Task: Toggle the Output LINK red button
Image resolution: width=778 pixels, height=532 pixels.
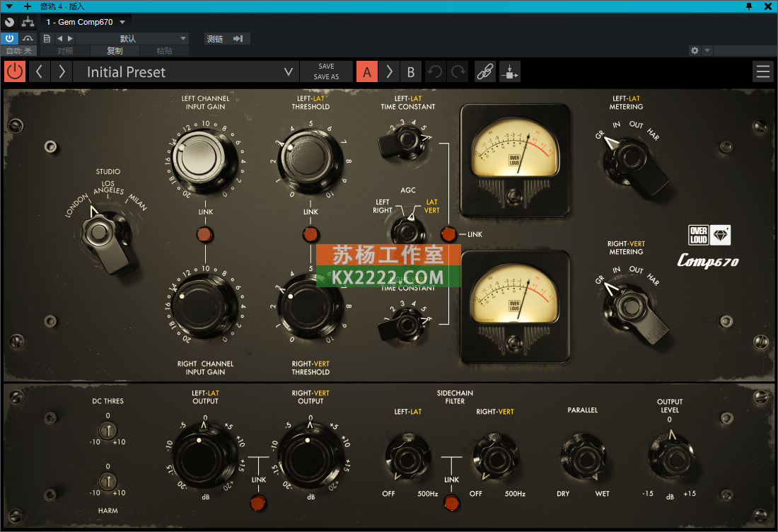Action: point(258,502)
